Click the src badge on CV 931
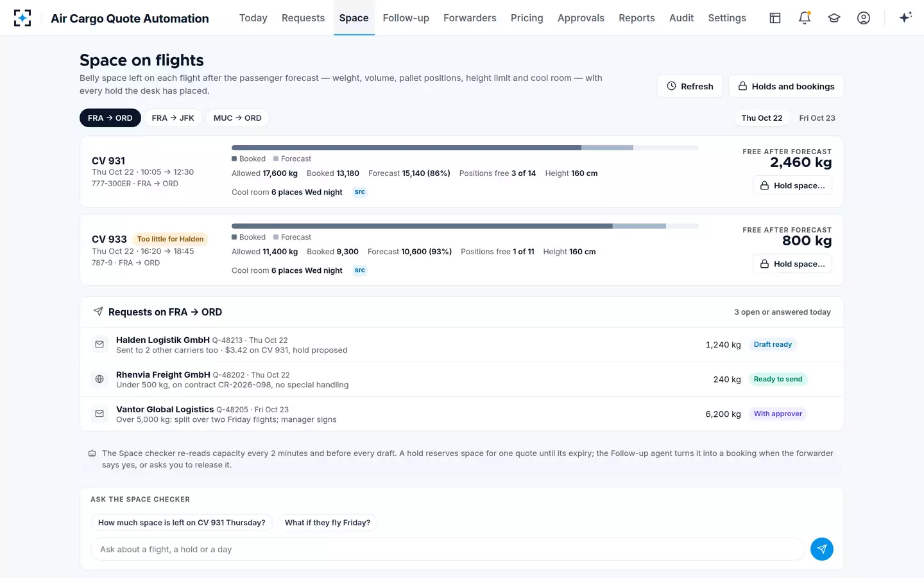The width and height of the screenshot is (924, 578). pyautogui.click(x=360, y=192)
